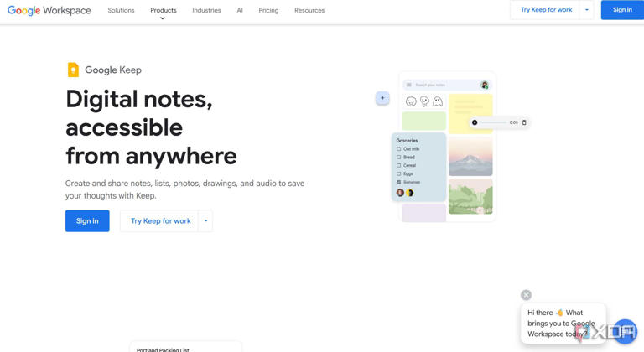Click Try Keep for work in header
This screenshot has height=352, width=644.
tap(546, 10)
